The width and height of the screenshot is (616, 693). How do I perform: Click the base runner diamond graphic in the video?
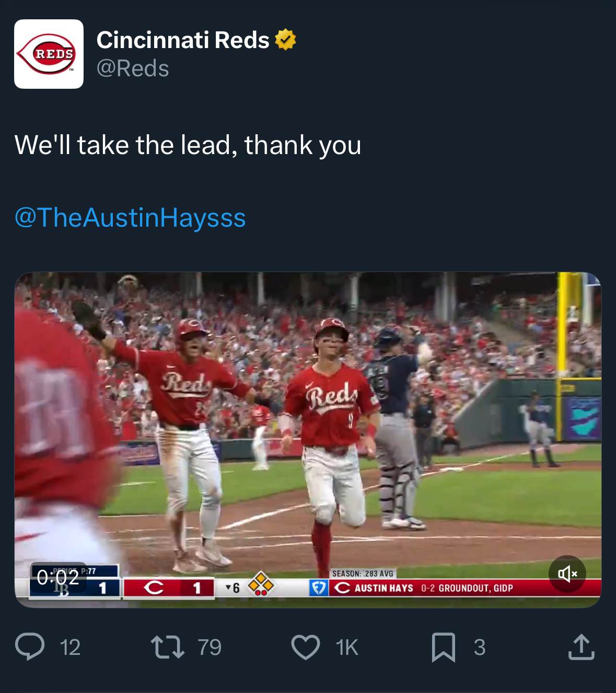(x=261, y=584)
